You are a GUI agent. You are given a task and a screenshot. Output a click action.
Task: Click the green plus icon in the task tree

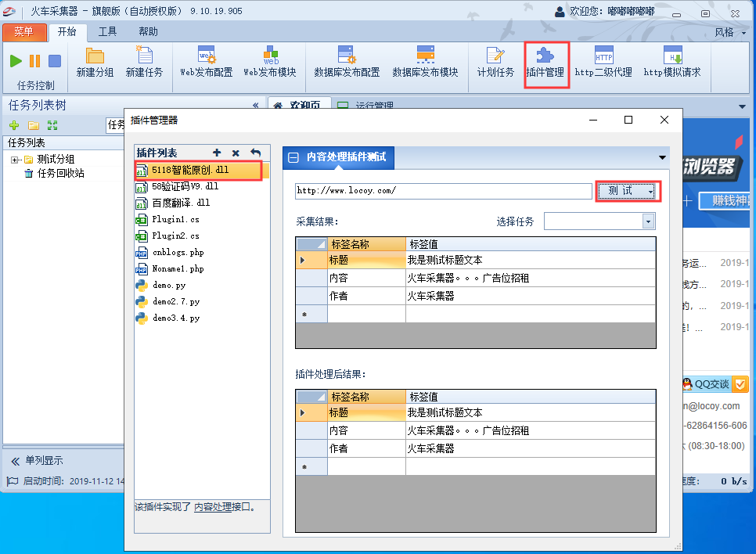point(14,125)
